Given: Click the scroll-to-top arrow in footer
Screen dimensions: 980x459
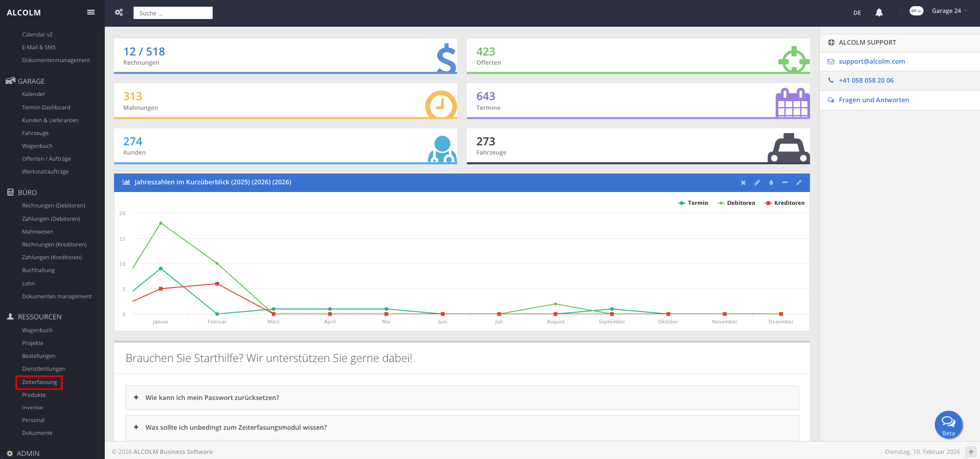Looking at the screenshot, I should 971,452.
